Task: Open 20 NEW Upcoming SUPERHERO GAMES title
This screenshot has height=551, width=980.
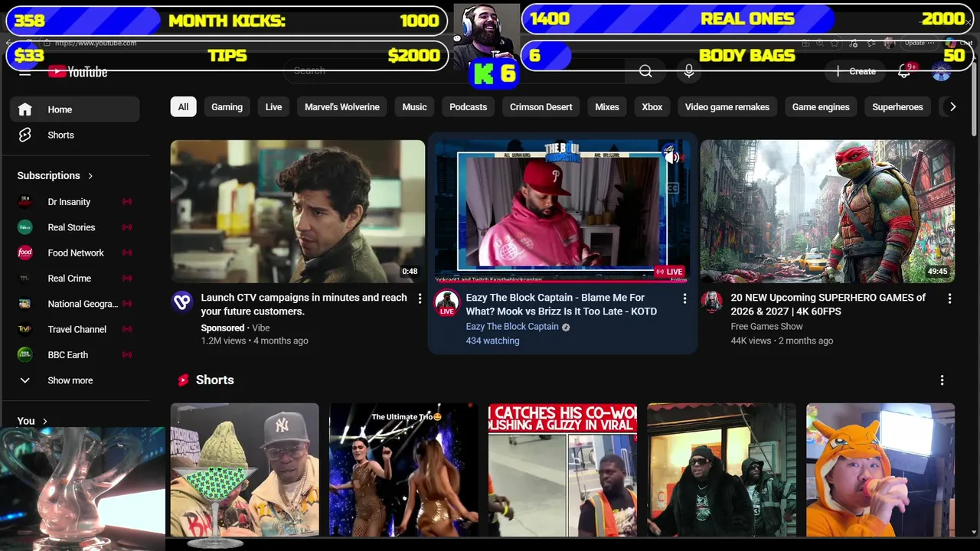Action: point(828,305)
